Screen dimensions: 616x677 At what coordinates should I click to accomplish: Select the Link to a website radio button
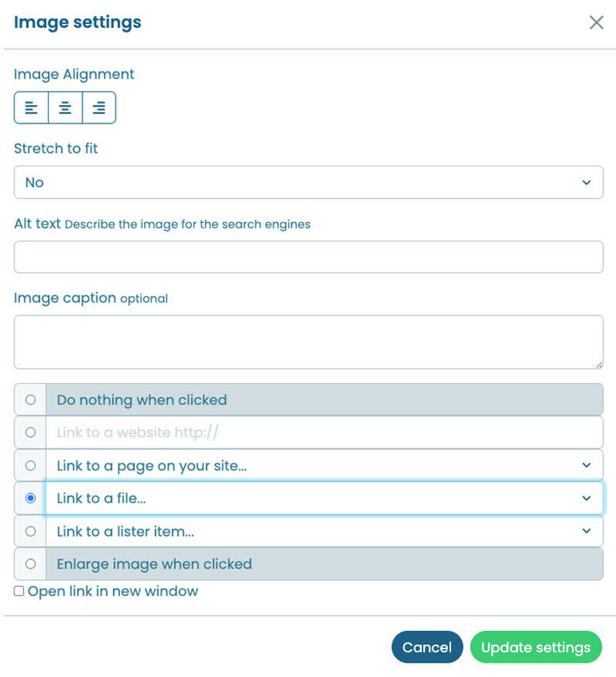[x=29, y=432]
